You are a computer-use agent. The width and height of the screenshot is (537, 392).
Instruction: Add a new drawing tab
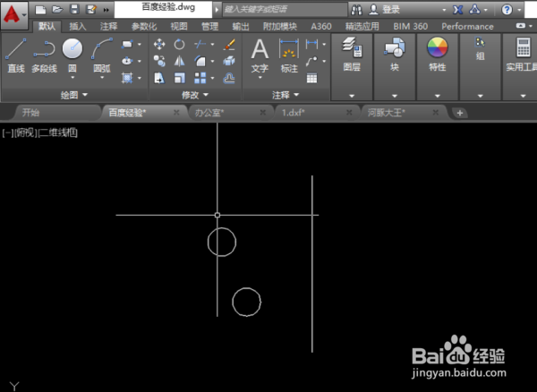pyautogui.click(x=460, y=113)
